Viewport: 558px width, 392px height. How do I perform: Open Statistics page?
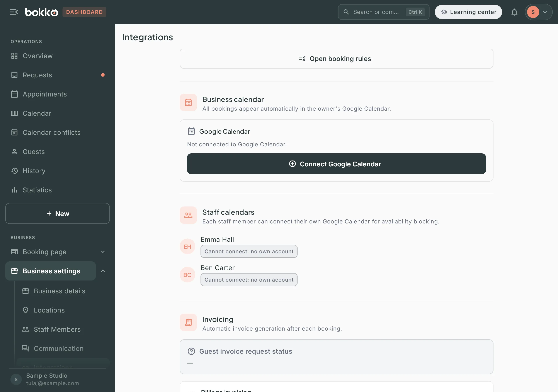(57, 190)
